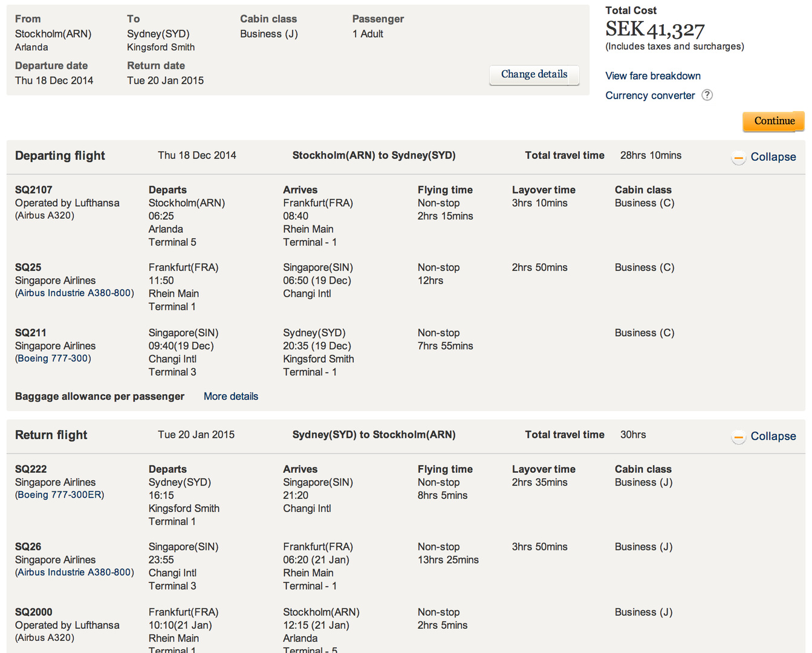Open More details for baggage allowance
Image resolution: width=812 pixels, height=653 pixels.
(230, 397)
